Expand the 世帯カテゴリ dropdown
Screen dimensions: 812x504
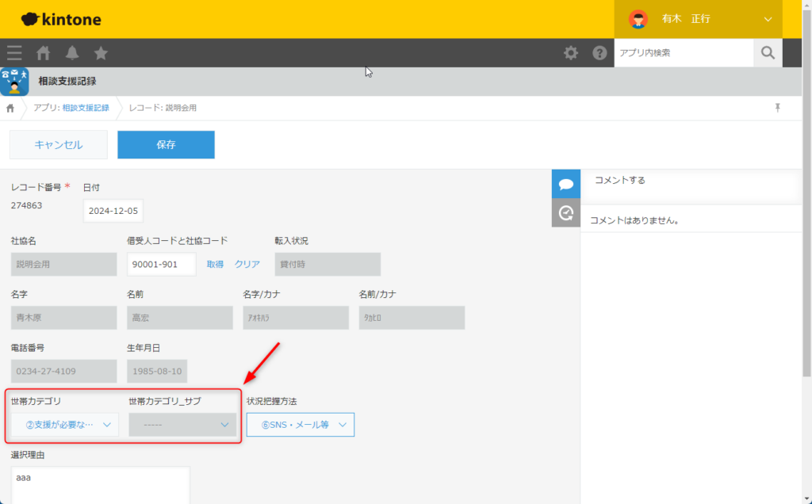pyautogui.click(x=65, y=425)
